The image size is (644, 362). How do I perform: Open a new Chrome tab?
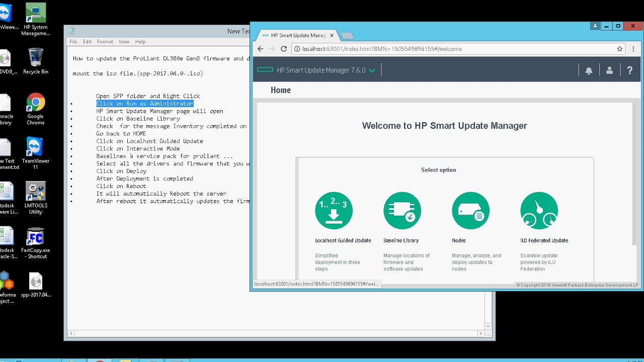347,36
